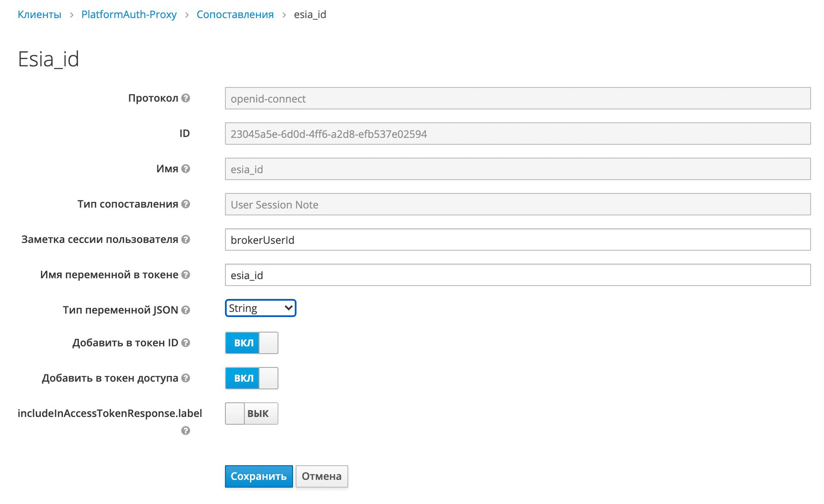This screenshot has width=824, height=504.
Task: Click help icon beside Тип переменной JSON
Action: (x=185, y=310)
